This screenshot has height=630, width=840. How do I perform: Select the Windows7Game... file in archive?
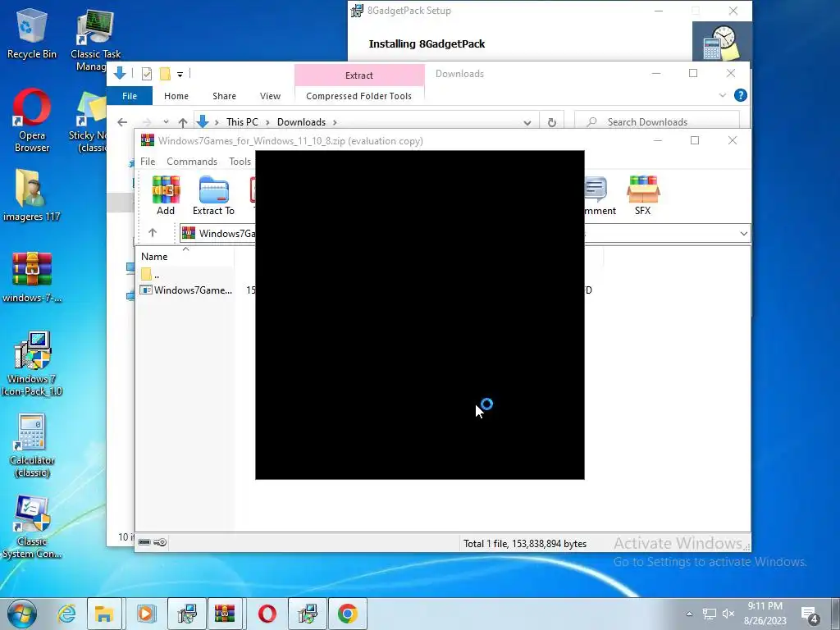(186, 290)
